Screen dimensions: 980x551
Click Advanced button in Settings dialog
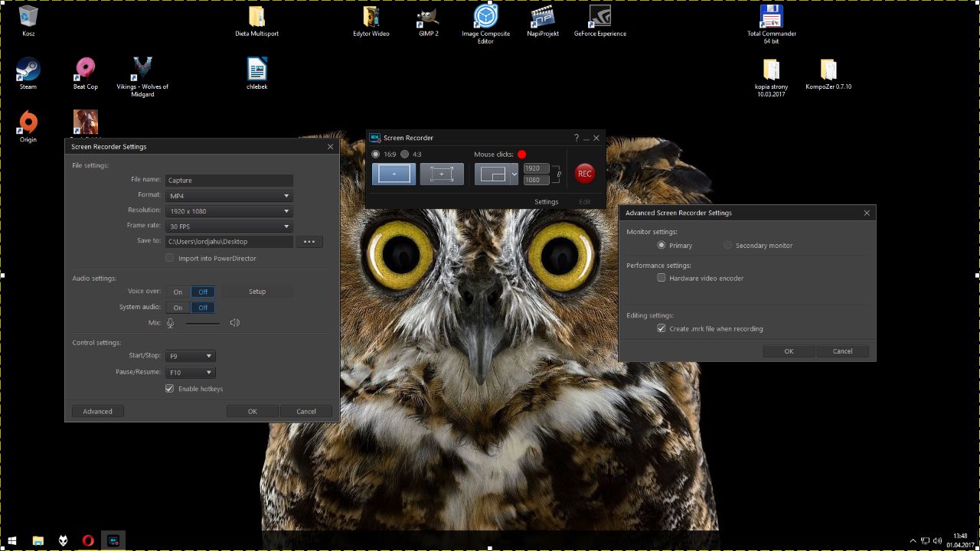(x=97, y=412)
